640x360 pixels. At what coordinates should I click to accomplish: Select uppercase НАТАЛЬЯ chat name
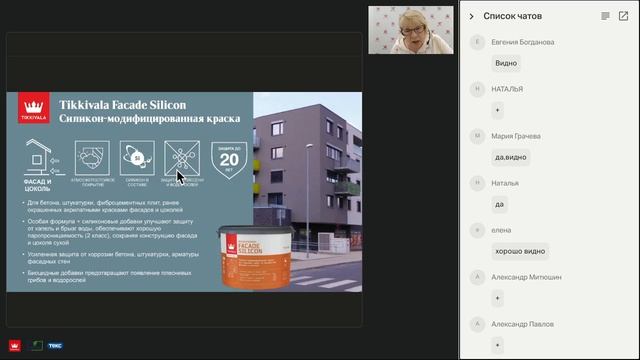pyautogui.click(x=507, y=89)
